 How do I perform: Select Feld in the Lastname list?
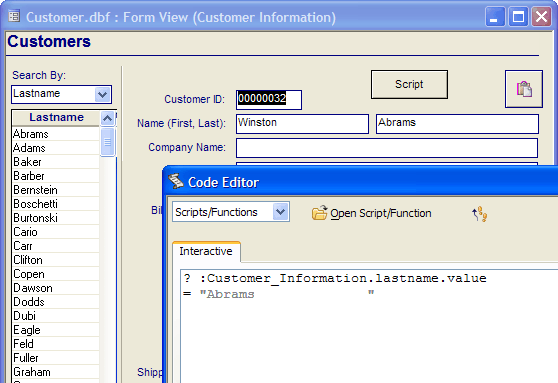[56, 344]
